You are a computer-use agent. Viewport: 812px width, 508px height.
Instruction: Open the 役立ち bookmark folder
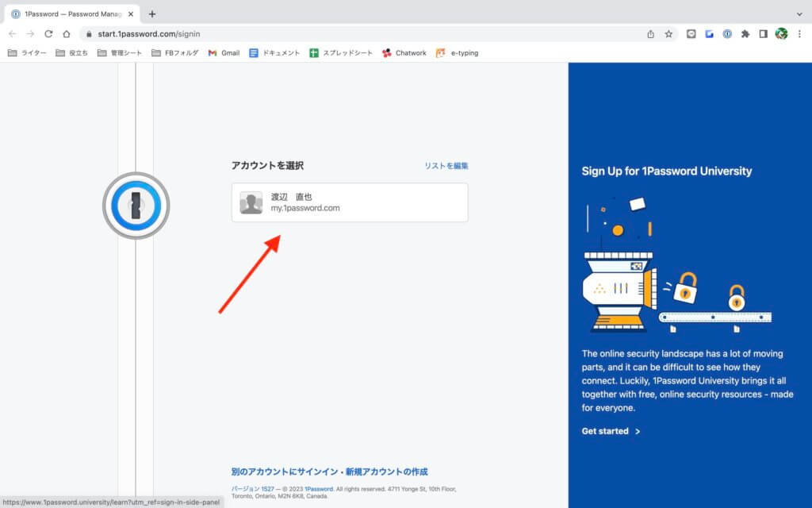pyautogui.click(x=71, y=53)
